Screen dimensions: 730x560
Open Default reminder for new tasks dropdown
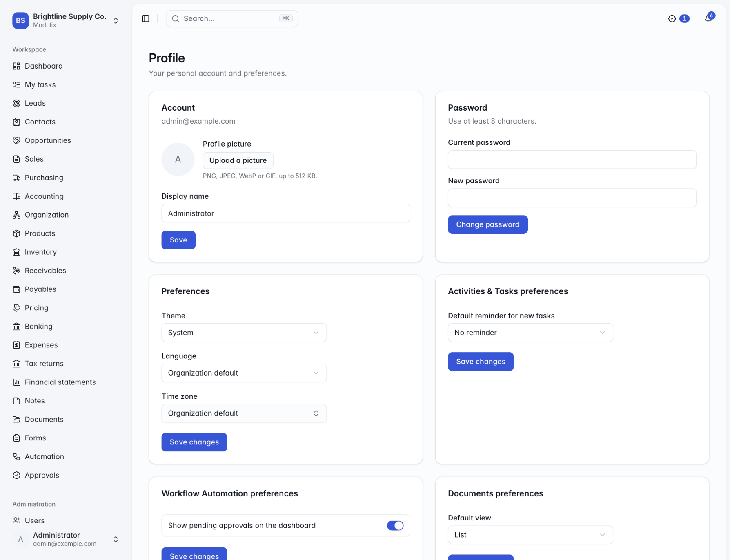(530, 333)
